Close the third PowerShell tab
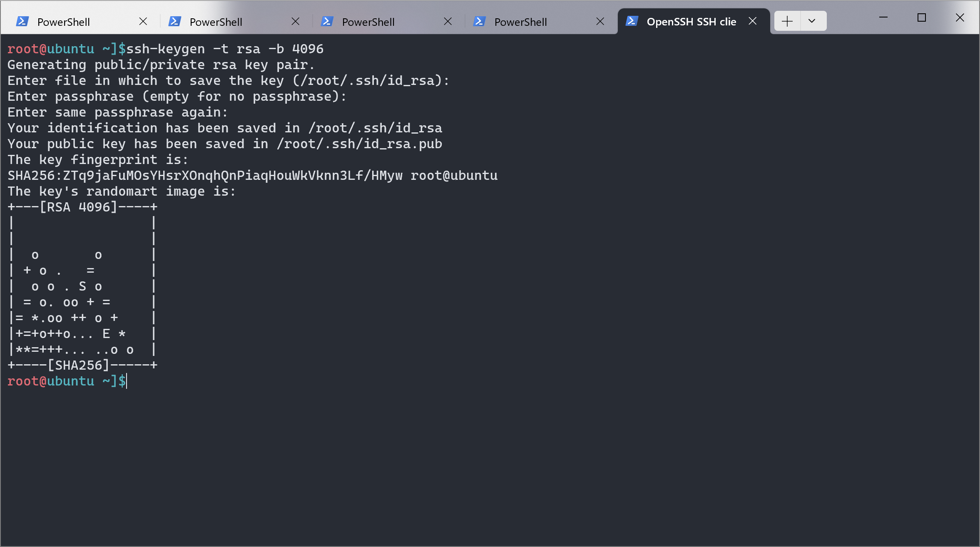The height and width of the screenshot is (547, 980). click(x=448, y=22)
